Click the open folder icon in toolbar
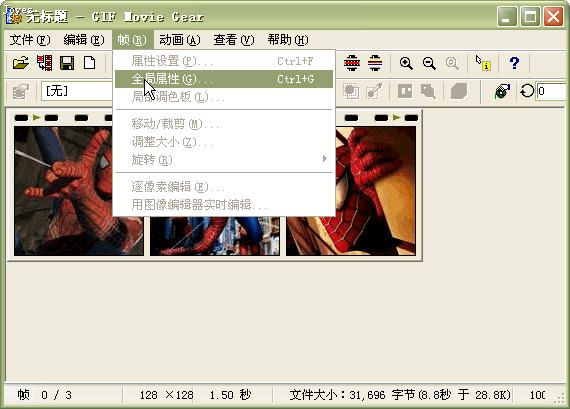 [21, 63]
